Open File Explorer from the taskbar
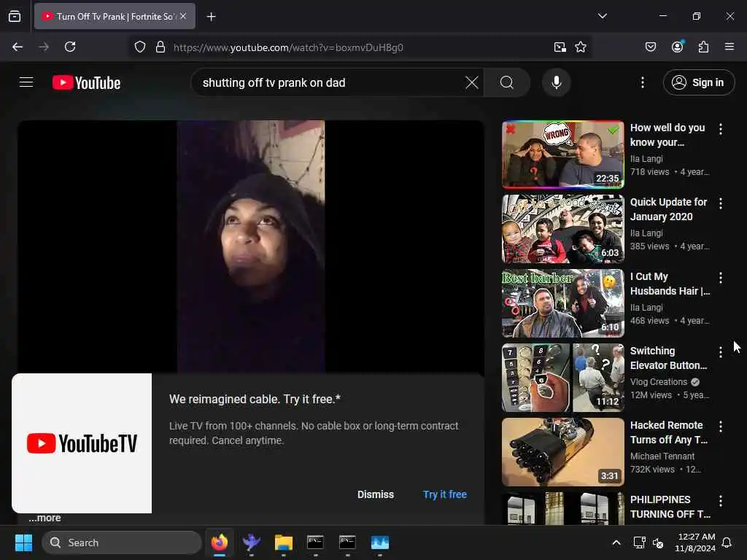747x560 pixels. (284, 542)
